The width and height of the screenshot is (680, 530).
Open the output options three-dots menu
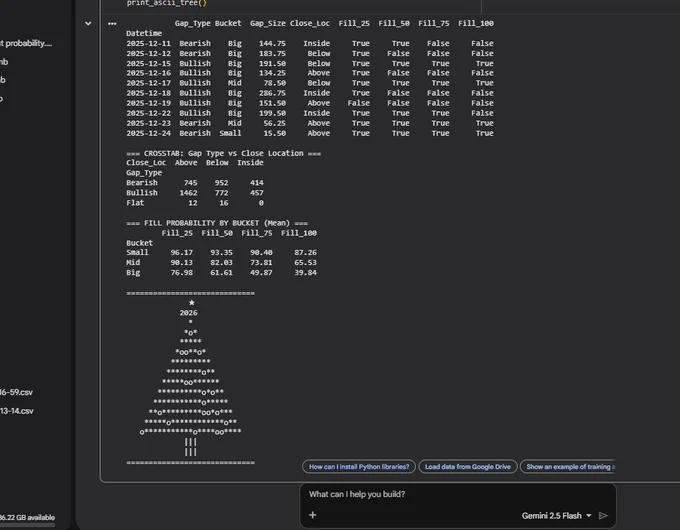pyautogui.click(x=112, y=24)
